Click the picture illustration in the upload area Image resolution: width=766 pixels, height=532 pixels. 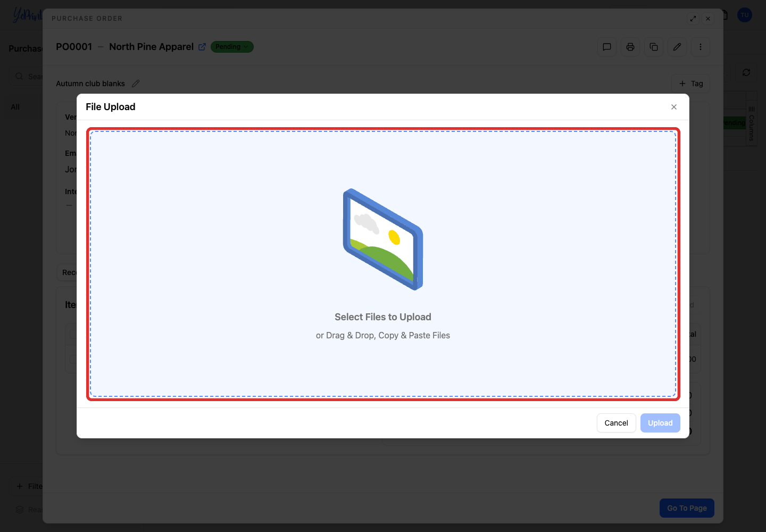pyautogui.click(x=383, y=239)
